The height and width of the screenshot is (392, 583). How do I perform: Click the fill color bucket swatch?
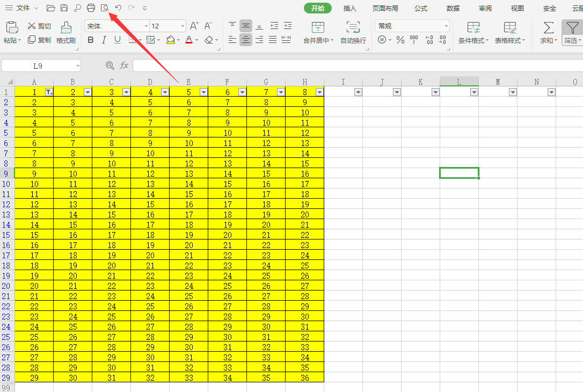point(171,40)
